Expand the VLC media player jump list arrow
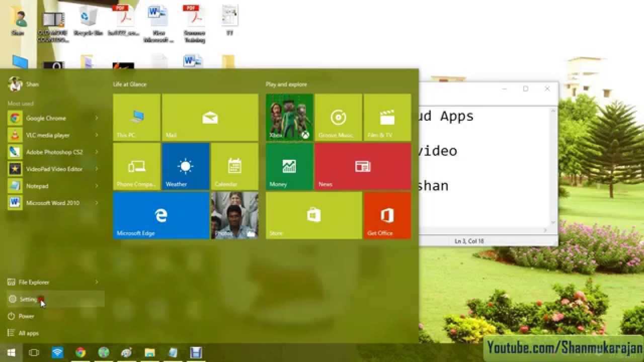Image resolution: width=644 pixels, height=362 pixels. coord(97,135)
